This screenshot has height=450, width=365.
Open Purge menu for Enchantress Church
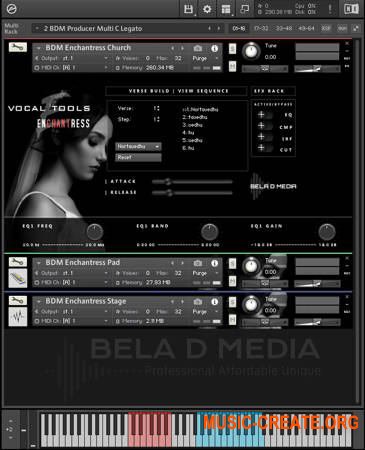205,58
